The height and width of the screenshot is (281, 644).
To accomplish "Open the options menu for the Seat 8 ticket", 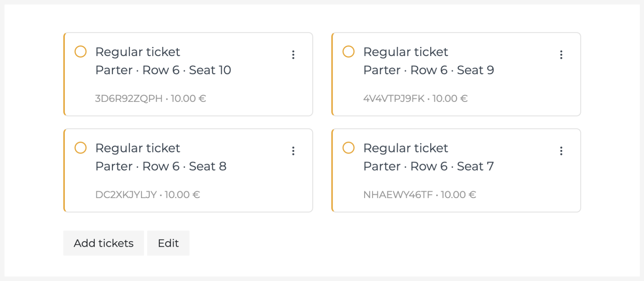I will (x=293, y=151).
